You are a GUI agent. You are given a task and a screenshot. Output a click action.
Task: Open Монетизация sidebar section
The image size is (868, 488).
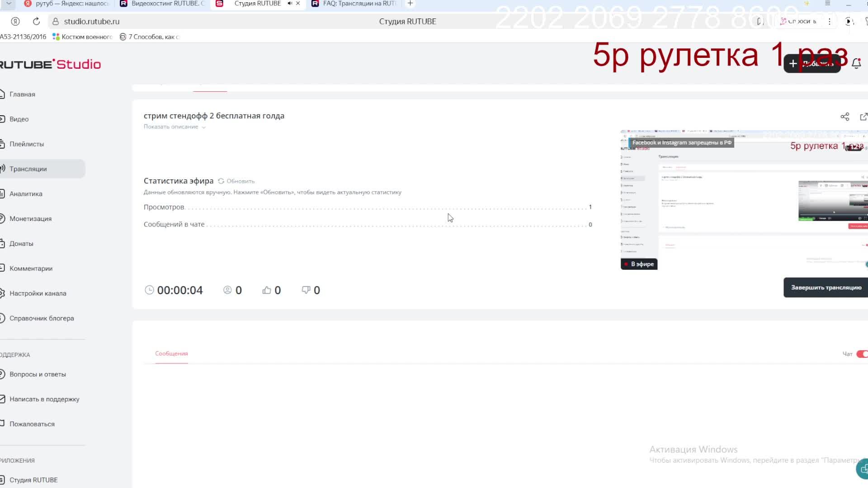click(30, 219)
